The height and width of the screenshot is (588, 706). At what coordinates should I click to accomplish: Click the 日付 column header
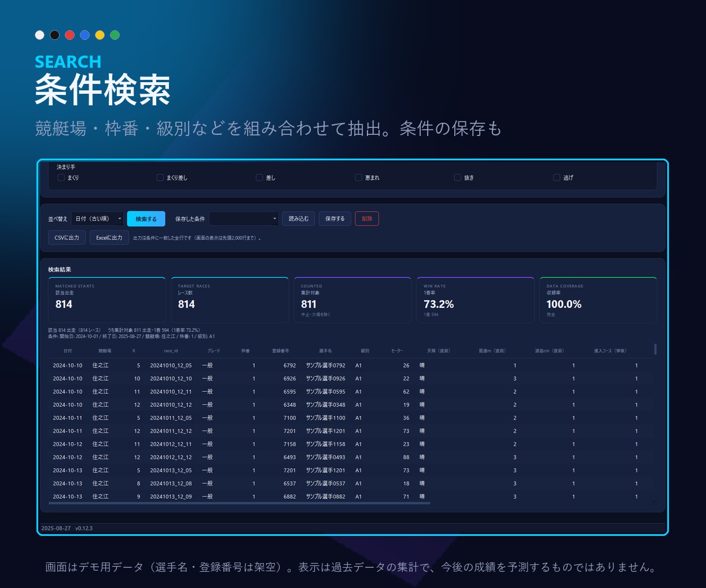pos(68,351)
